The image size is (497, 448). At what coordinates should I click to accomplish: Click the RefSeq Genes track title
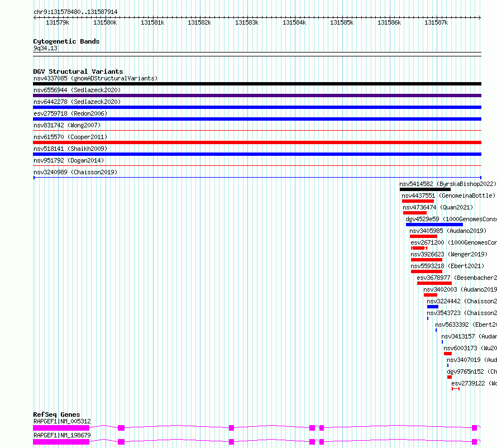[x=56, y=414]
